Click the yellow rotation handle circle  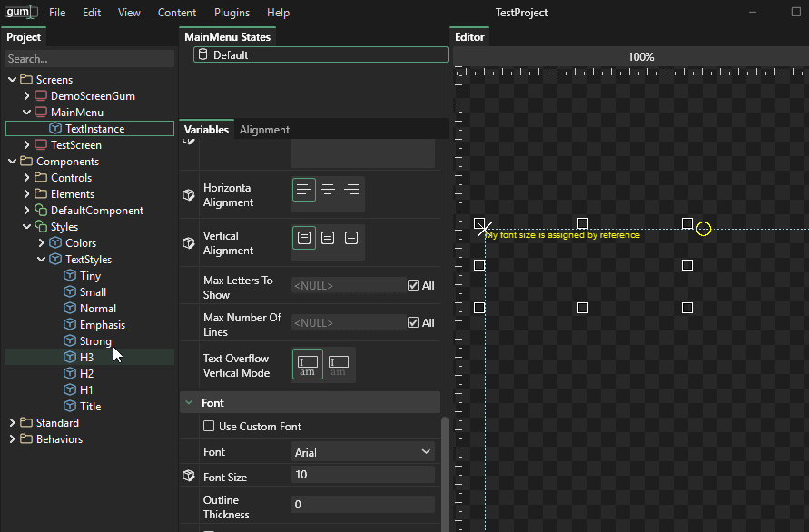point(704,229)
